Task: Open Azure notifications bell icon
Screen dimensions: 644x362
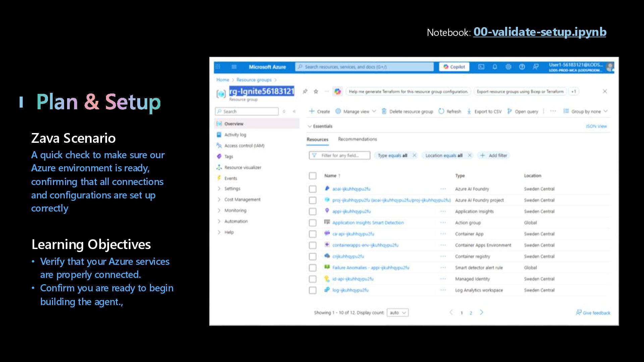Action: click(495, 67)
